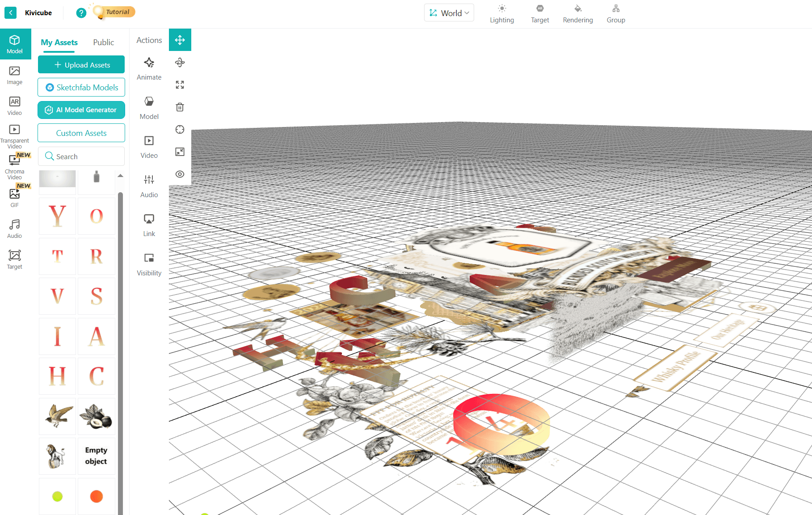The image size is (812, 515).
Task: Open the Animate action
Action: pyautogui.click(x=149, y=69)
